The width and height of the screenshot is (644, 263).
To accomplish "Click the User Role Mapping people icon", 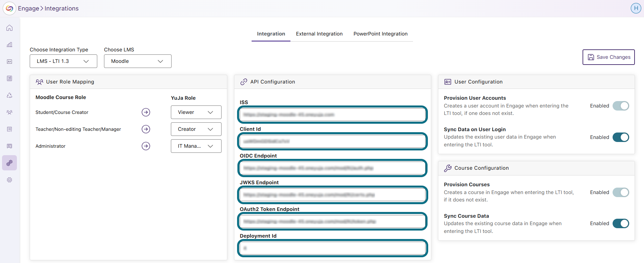I will click(x=40, y=82).
